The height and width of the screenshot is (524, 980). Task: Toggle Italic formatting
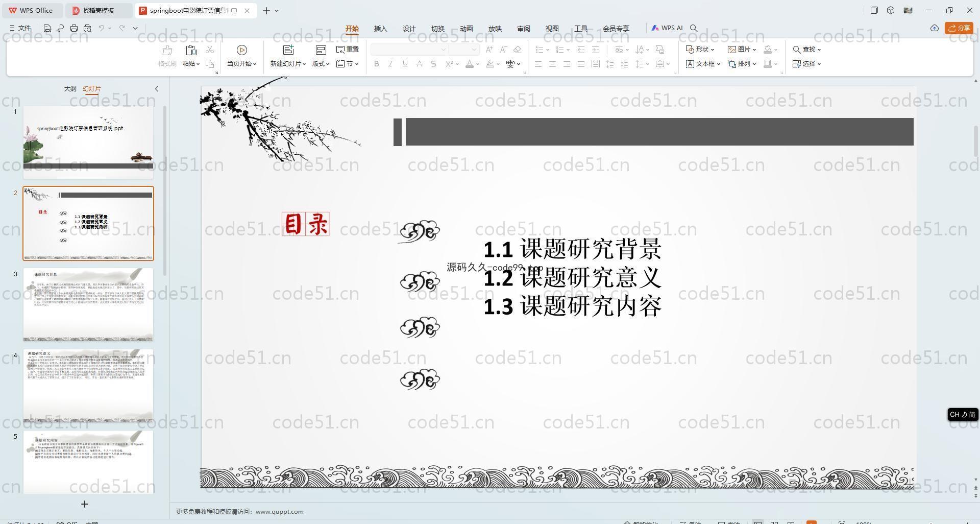391,64
